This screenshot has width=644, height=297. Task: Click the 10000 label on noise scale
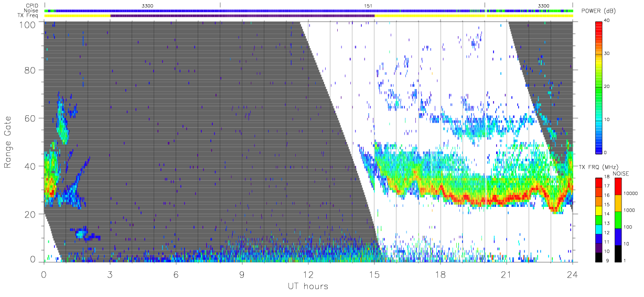(x=631, y=193)
